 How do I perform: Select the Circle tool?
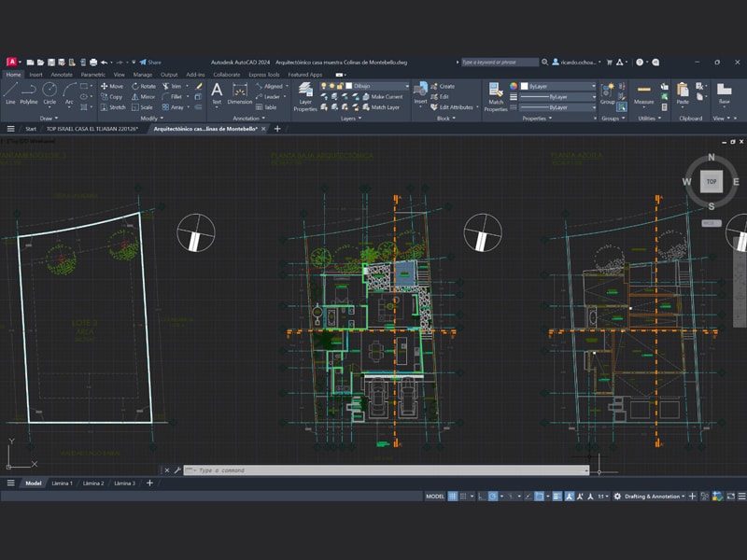click(49, 93)
